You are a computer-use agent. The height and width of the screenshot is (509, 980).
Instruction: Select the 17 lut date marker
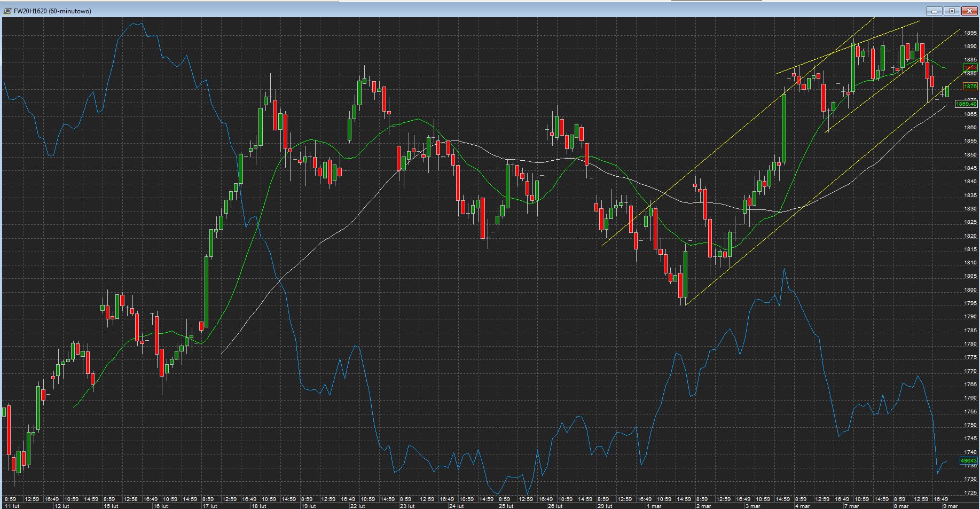pos(210,506)
